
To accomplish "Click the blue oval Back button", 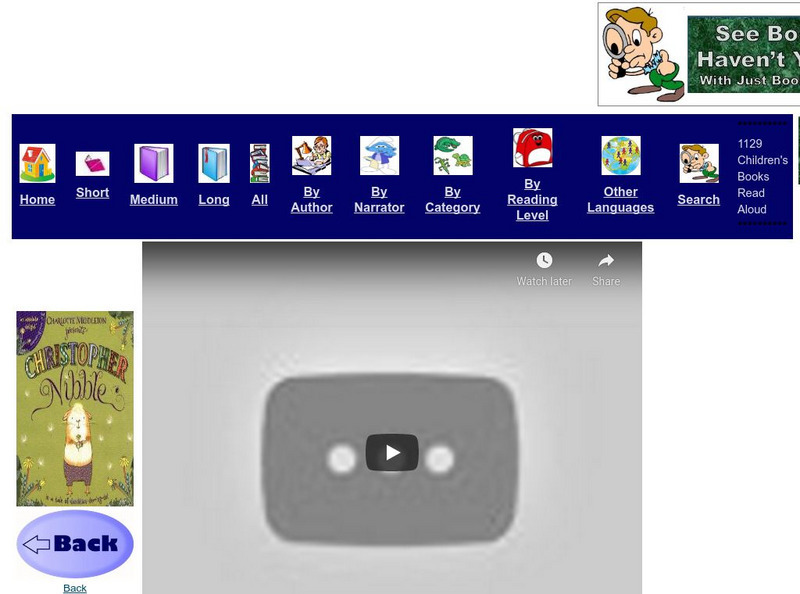I will 75,544.
